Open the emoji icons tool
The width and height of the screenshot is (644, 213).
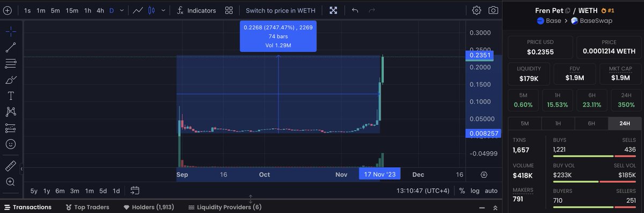[x=10, y=144]
